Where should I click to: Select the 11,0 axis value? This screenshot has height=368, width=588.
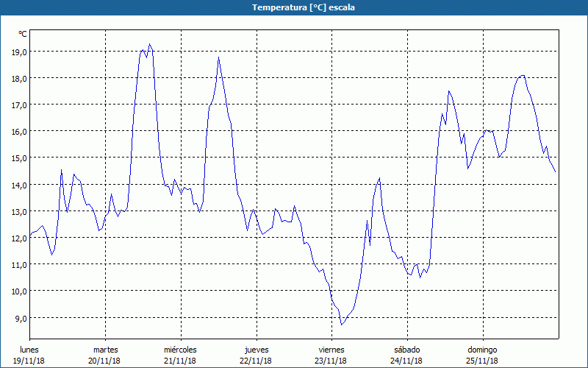click(20, 265)
